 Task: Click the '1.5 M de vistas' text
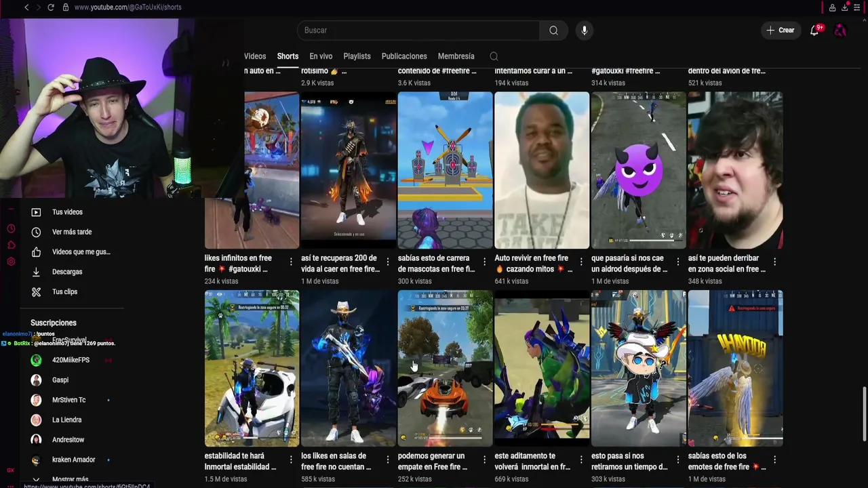[x=226, y=479]
